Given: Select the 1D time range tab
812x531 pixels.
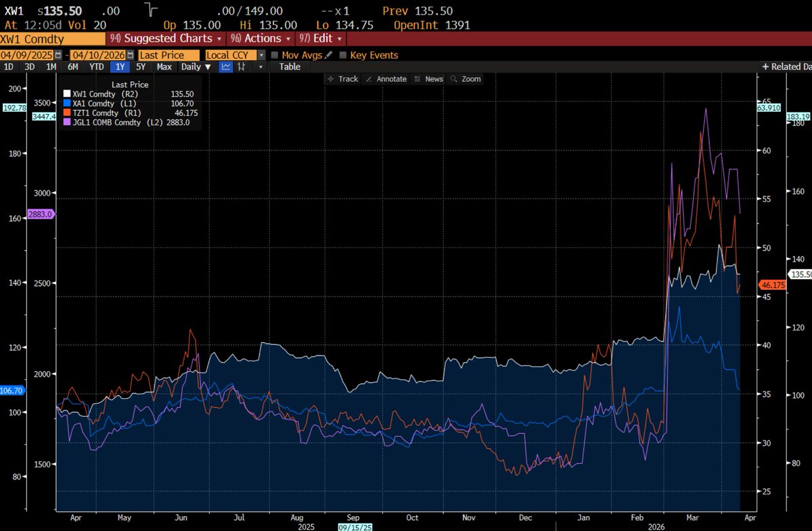Looking at the screenshot, I should point(9,66).
